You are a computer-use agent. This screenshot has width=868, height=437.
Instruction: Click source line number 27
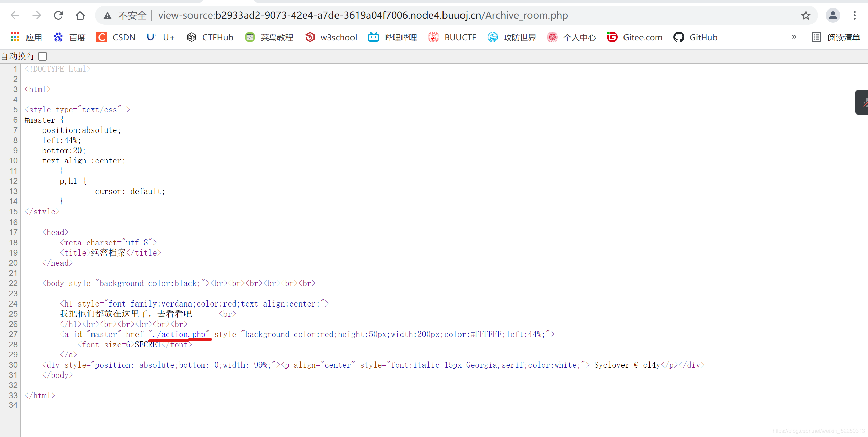13,334
